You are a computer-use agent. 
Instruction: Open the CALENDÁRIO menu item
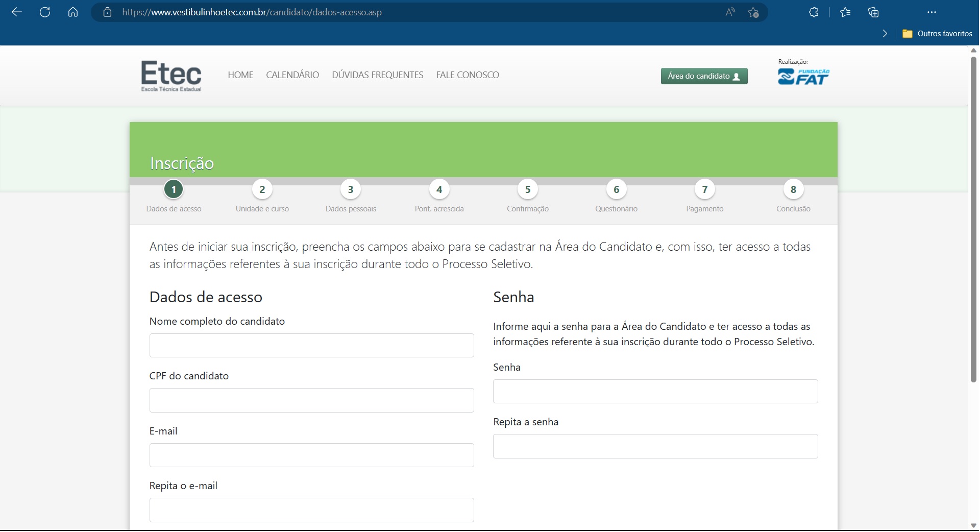(x=292, y=75)
